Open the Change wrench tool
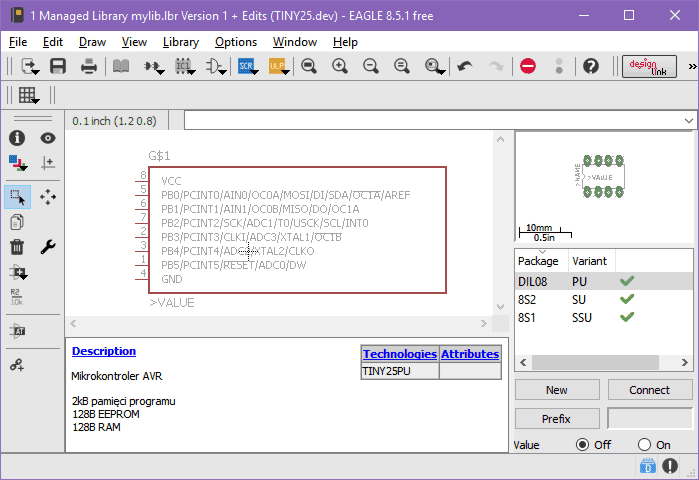The width and height of the screenshot is (699, 480). (x=48, y=247)
